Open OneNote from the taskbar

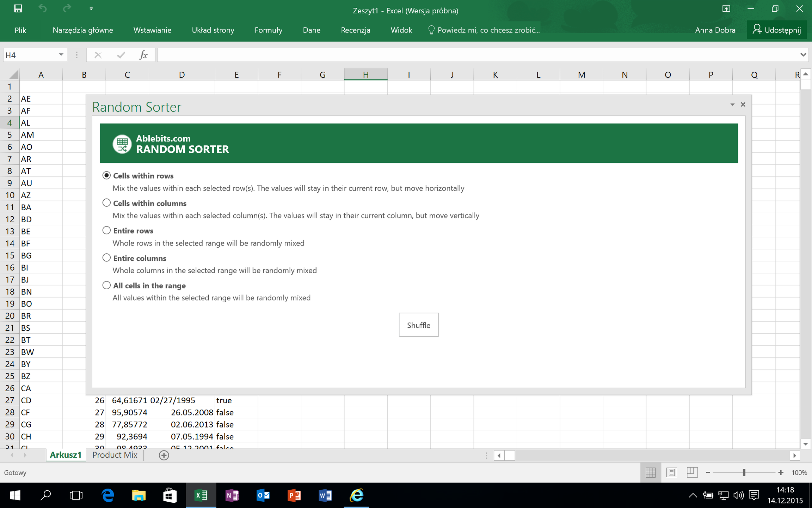tap(232, 496)
